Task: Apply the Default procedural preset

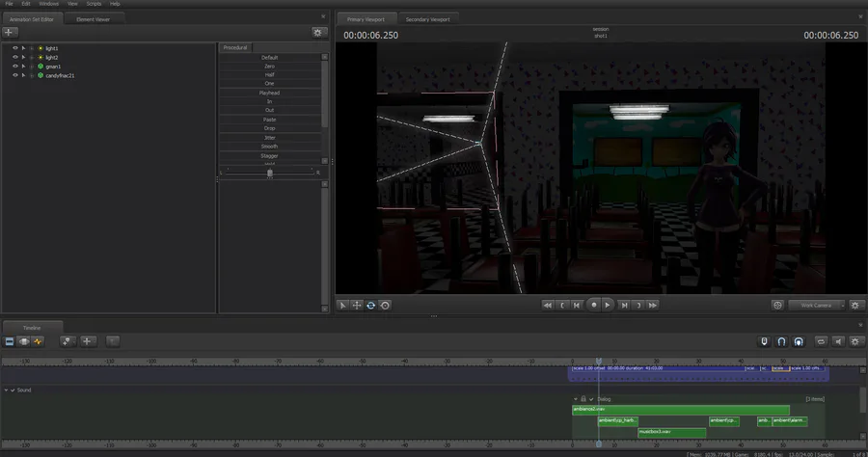Action: point(270,58)
